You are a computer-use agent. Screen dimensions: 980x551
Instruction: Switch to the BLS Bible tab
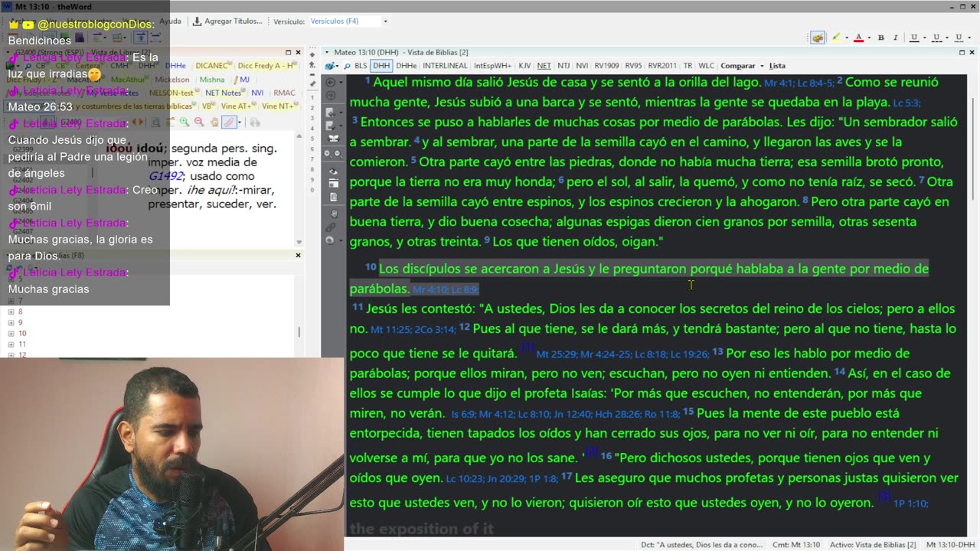click(x=361, y=66)
